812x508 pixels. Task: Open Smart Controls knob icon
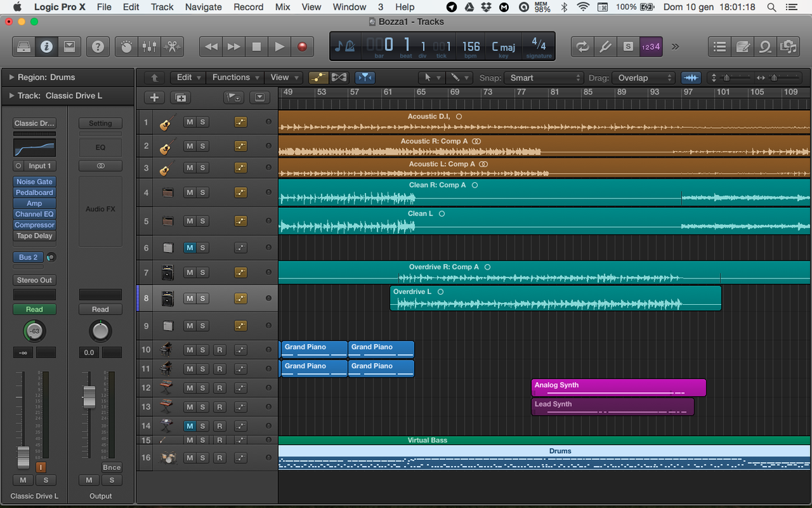tap(127, 47)
